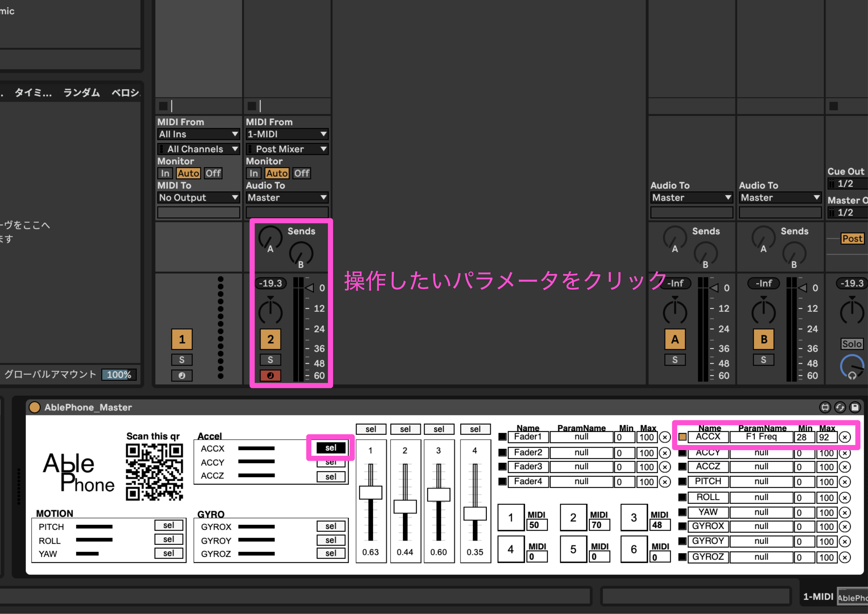The height and width of the screenshot is (614, 868).
Task: Click グローバルアマウント 100% slider
Action: click(x=119, y=375)
